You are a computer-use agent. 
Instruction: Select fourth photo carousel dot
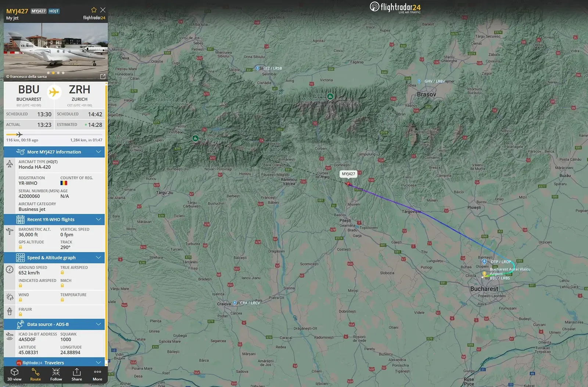[x=63, y=73]
